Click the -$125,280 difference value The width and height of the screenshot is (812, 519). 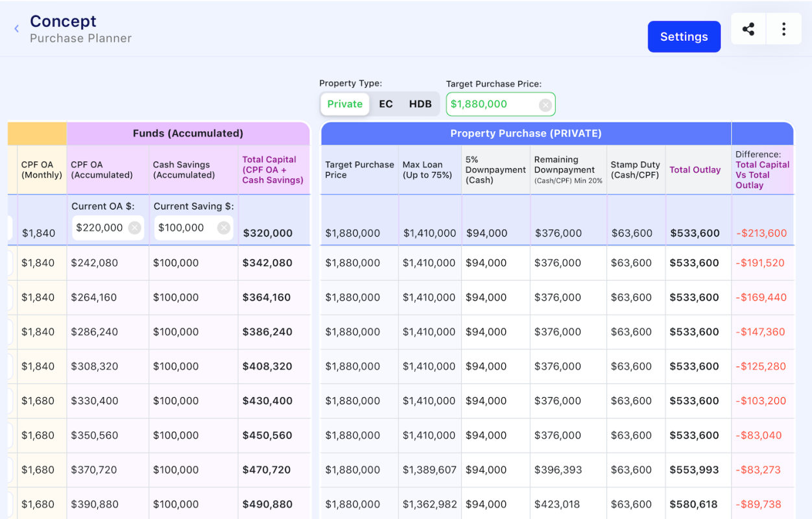coord(761,367)
